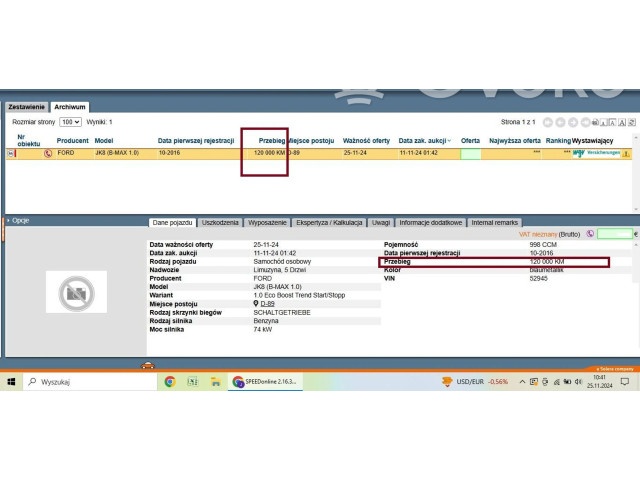Viewport: 640px width, 480px height.
Task: Click the Uszkodzenia tab
Action: tap(219, 222)
